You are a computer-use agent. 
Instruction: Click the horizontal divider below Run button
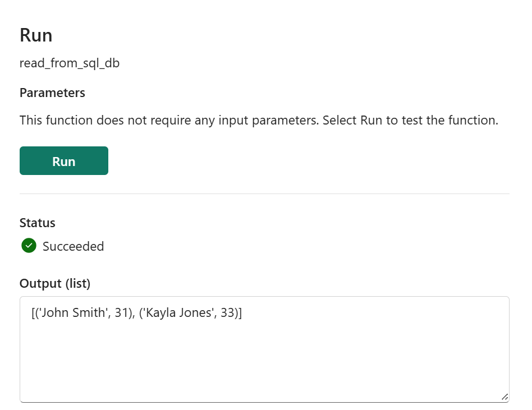coord(264,194)
